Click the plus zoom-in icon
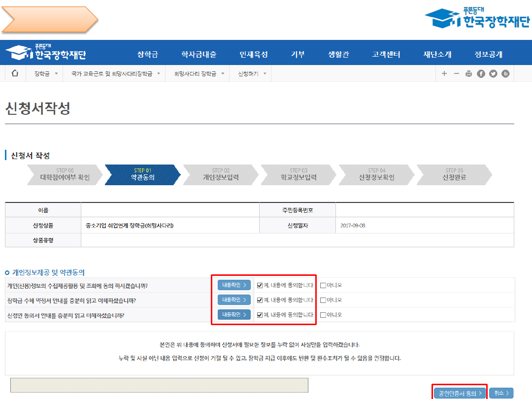 pyautogui.click(x=444, y=73)
